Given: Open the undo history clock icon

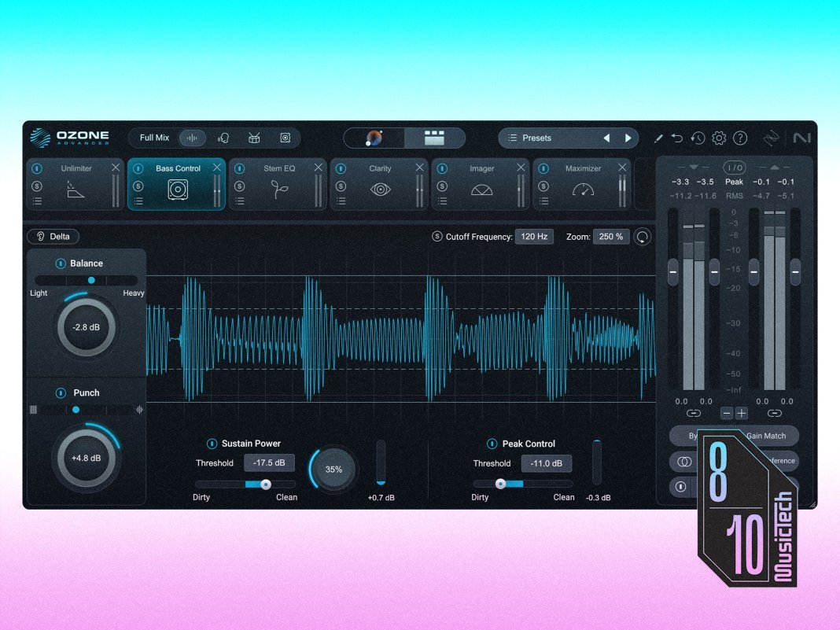Looking at the screenshot, I should tap(698, 138).
